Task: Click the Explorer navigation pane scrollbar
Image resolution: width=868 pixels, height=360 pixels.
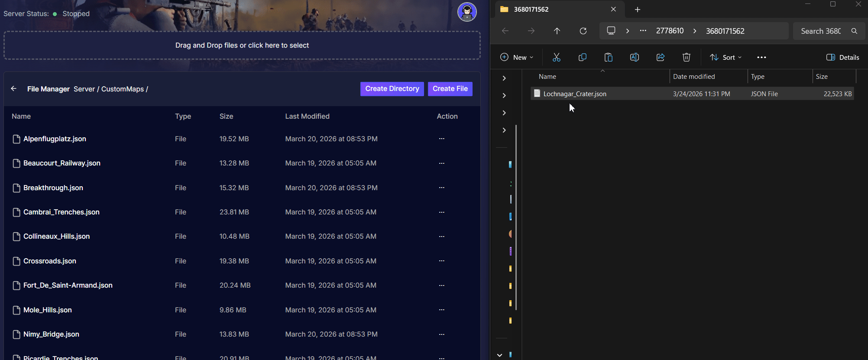Action: pyautogui.click(x=516, y=217)
